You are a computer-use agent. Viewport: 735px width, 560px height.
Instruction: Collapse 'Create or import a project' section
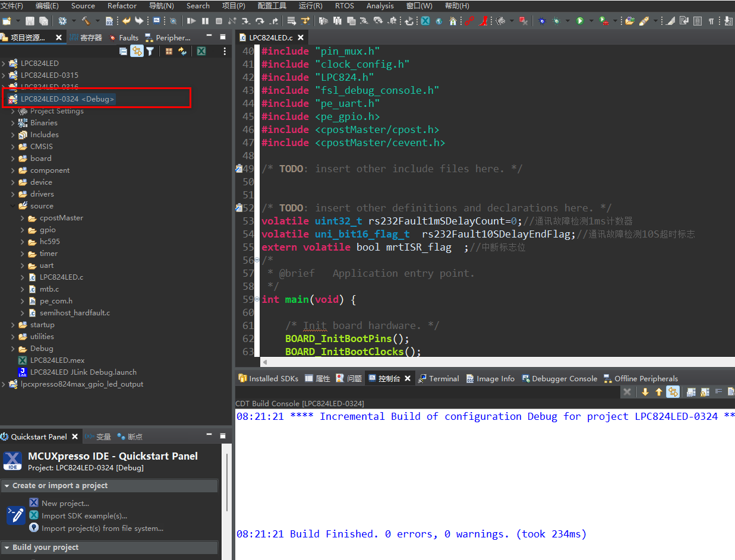tap(7, 486)
